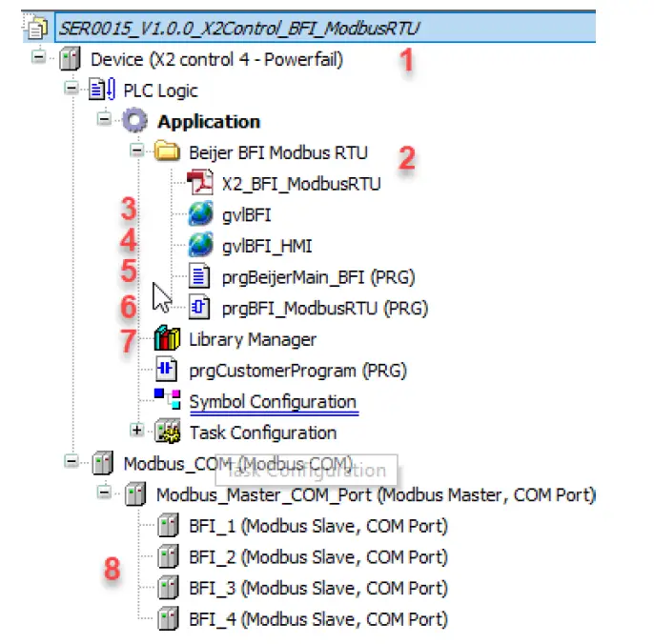Click the Application gear icon
The width and height of the screenshot is (654, 644).
134,120
